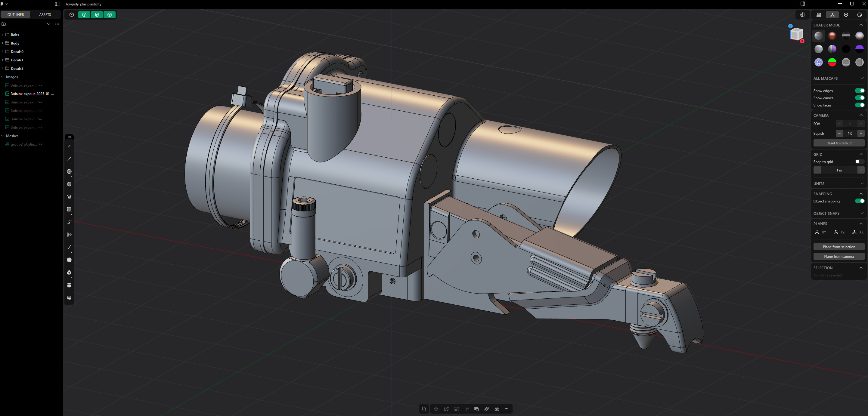Screen dimensions: 868x416
Task: Select the Line tool in left toolbar
Action: (x=69, y=146)
